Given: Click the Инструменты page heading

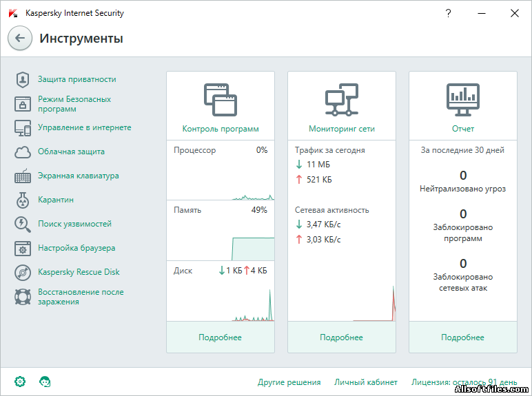Looking at the screenshot, I should [81, 39].
